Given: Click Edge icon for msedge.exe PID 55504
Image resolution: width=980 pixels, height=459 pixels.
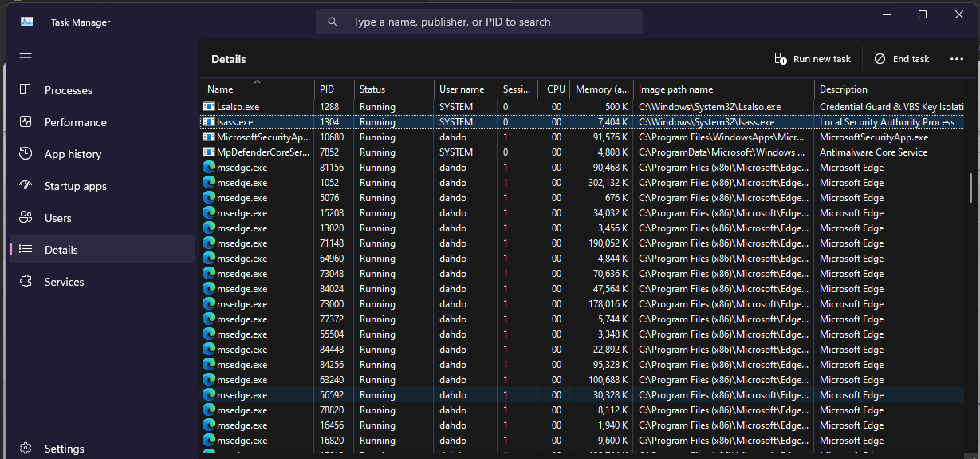Looking at the screenshot, I should tap(209, 334).
